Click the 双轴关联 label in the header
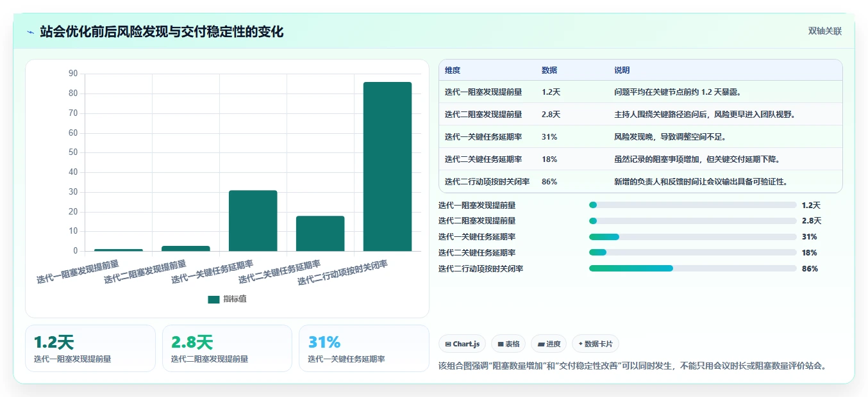The width and height of the screenshot is (868, 397). pyautogui.click(x=824, y=31)
